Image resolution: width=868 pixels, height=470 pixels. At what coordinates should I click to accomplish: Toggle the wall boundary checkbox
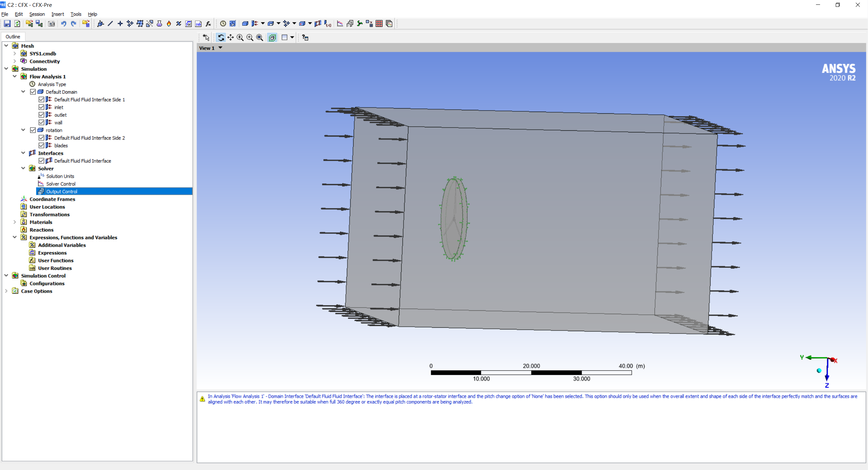(41, 123)
